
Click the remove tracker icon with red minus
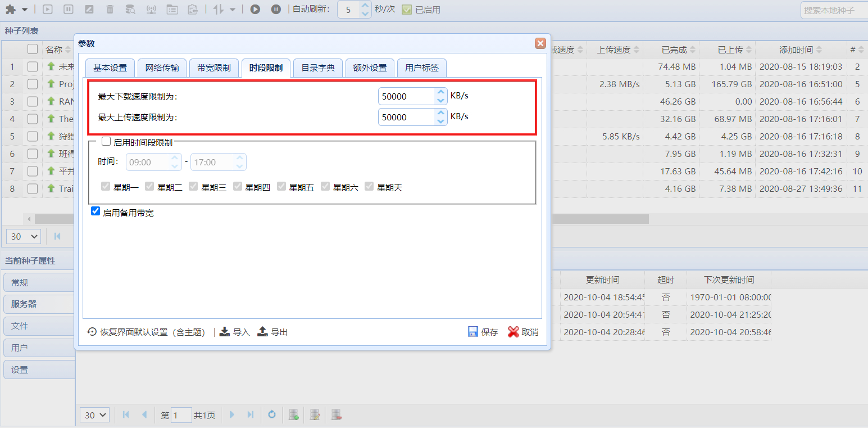[x=336, y=415]
